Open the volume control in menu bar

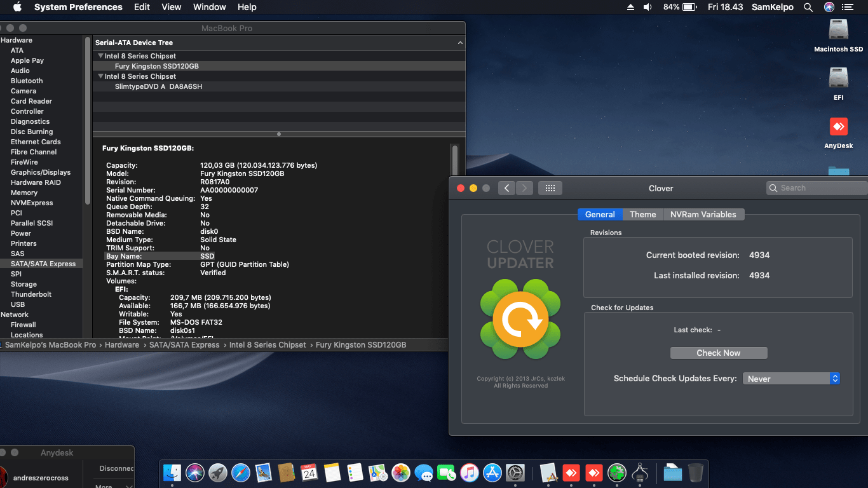pyautogui.click(x=648, y=7)
